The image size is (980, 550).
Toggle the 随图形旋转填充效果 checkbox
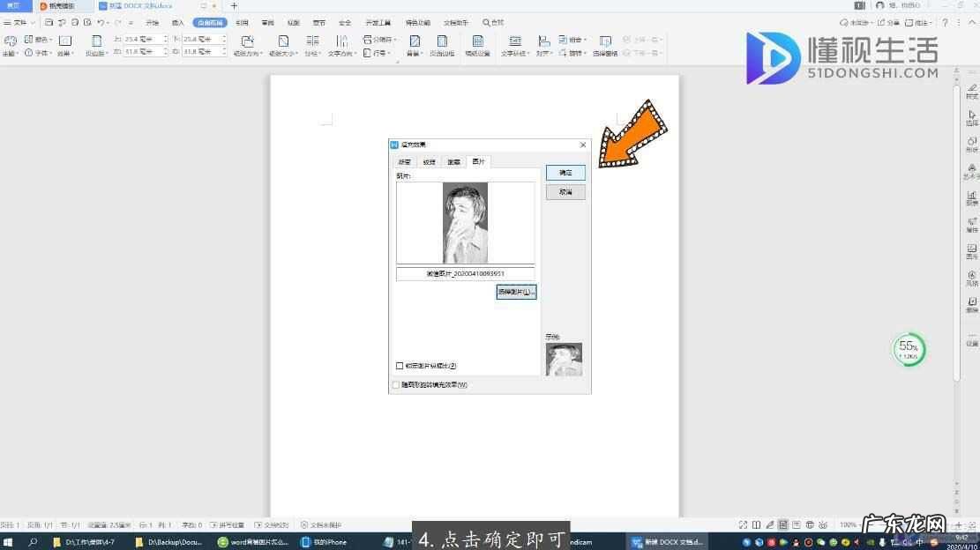pyautogui.click(x=396, y=385)
